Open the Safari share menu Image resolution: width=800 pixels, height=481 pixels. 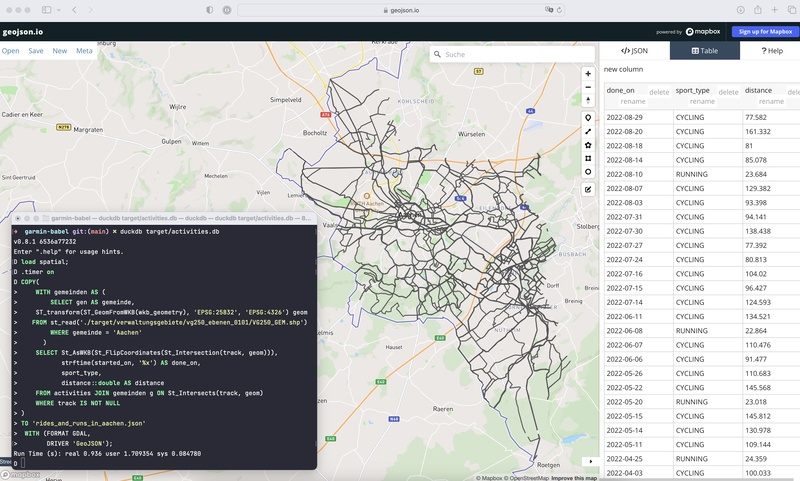tap(758, 10)
